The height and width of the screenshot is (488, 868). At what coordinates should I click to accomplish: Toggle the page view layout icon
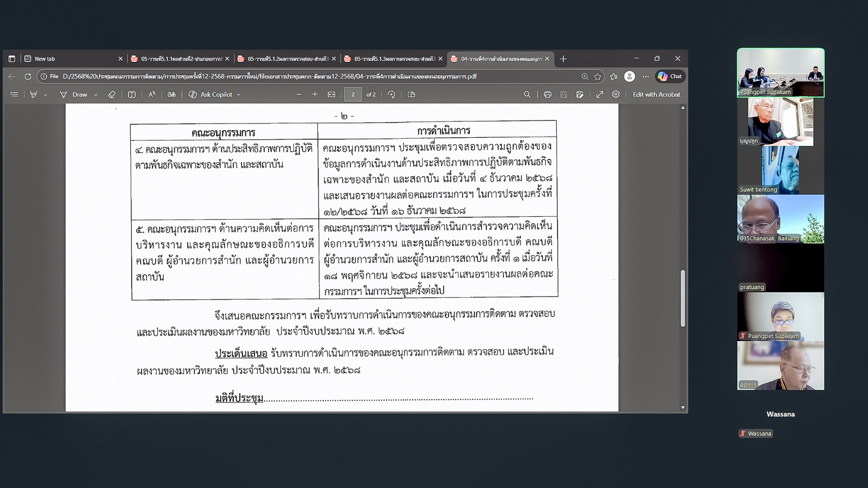coord(411,94)
